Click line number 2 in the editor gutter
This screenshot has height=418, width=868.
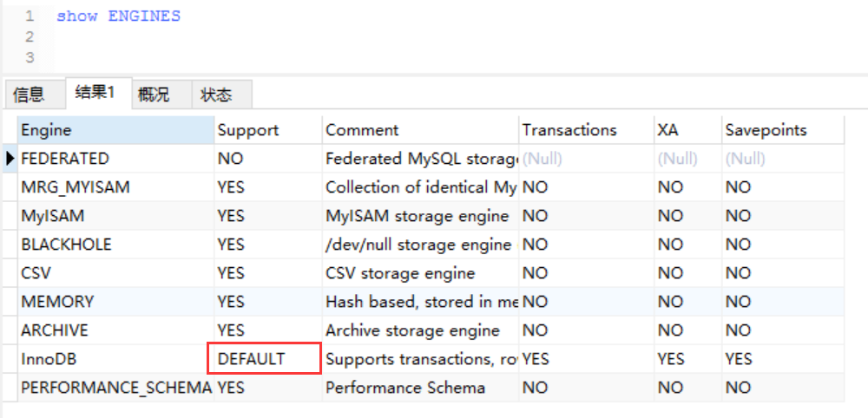pyautogui.click(x=30, y=37)
